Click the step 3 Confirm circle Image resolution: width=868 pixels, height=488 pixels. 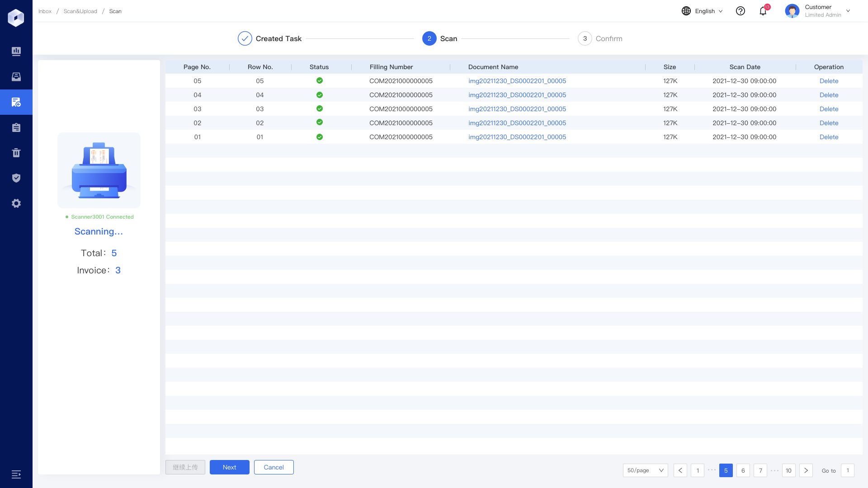[585, 38]
